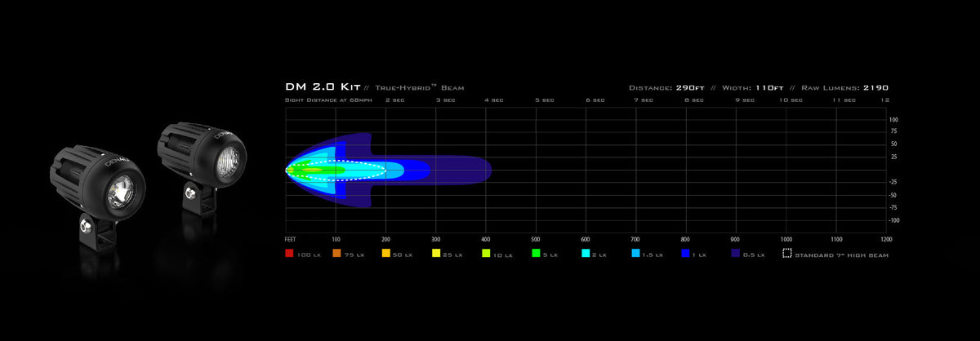The height and width of the screenshot is (341, 980).
Task: Select the orange 75 lx legend swatch
Action: pos(338,254)
